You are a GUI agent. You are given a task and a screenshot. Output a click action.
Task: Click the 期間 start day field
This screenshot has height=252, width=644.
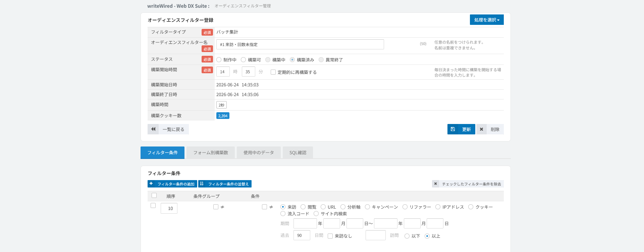coord(355,223)
